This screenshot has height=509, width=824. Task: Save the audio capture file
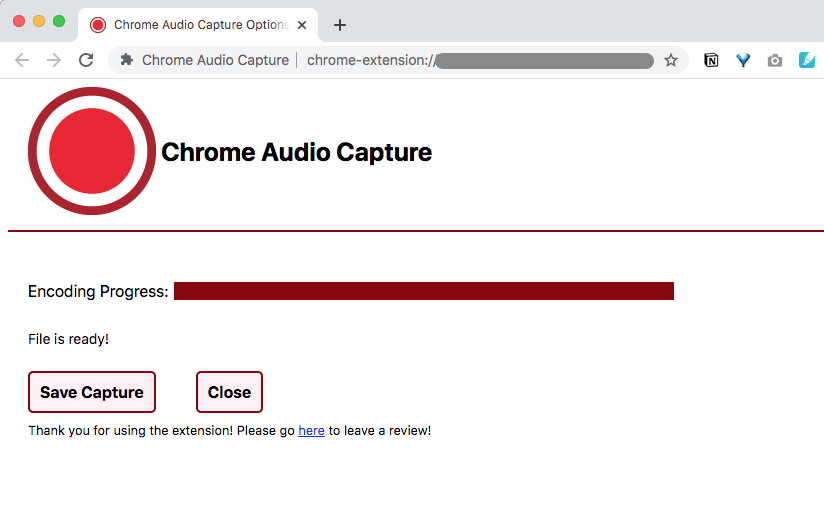point(92,392)
